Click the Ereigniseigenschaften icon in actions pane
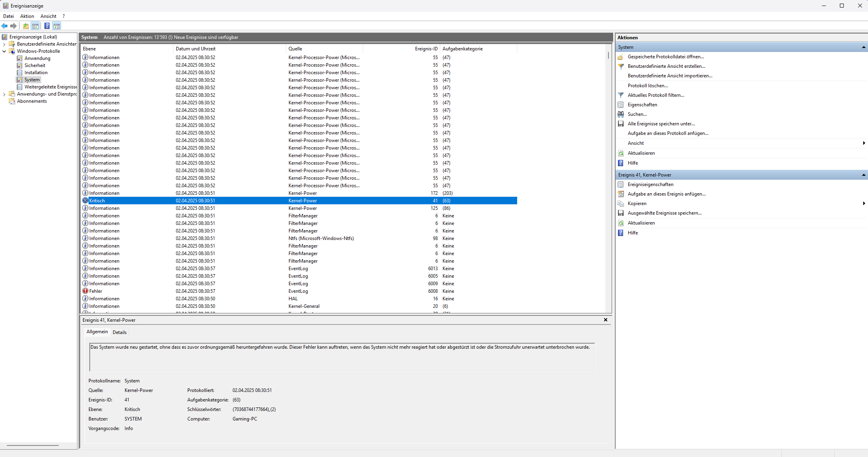868x457 pixels. [x=621, y=184]
